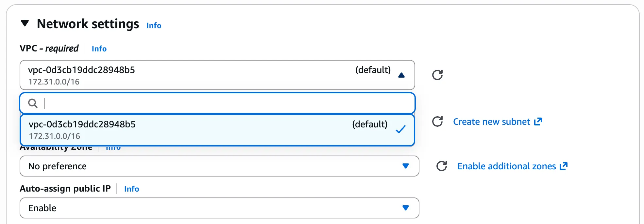Image resolution: width=644 pixels, height=224 pixels.
Task: Click the search magnifier in the VPC dropdown
Action: coord(32,103)
